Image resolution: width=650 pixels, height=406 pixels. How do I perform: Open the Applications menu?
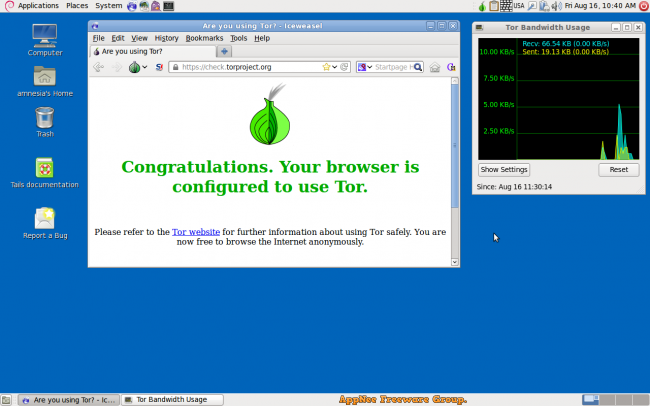(38, 6)
